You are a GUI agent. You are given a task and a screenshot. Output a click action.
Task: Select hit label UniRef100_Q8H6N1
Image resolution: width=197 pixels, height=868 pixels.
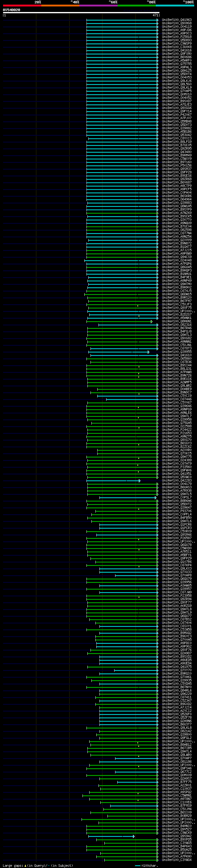point(177,321)
